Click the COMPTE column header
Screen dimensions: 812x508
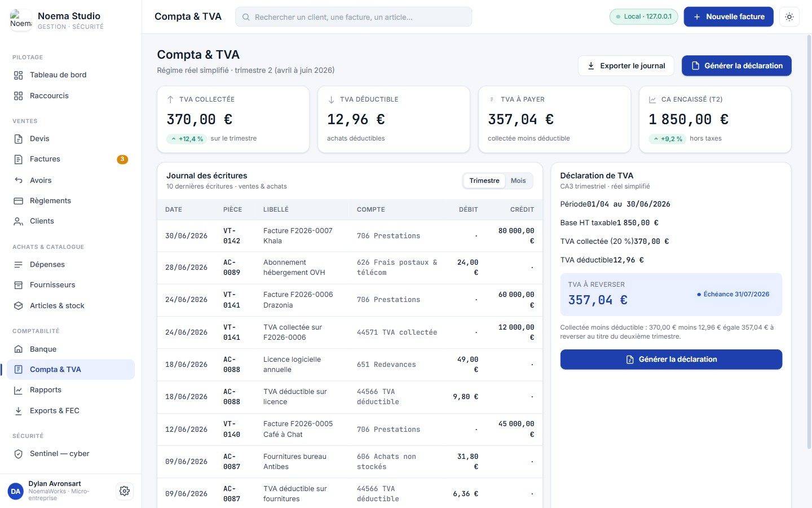click(371, 209)
